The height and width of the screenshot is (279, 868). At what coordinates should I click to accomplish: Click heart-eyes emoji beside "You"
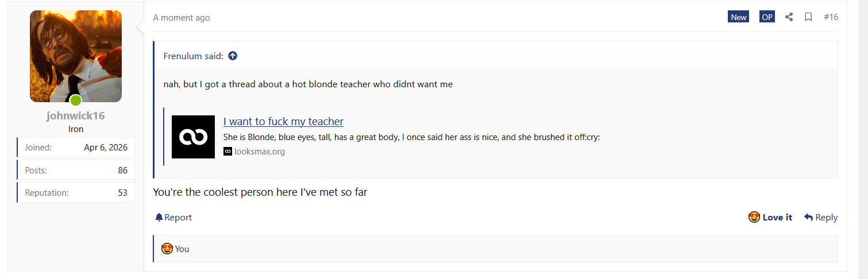point(167,249)
